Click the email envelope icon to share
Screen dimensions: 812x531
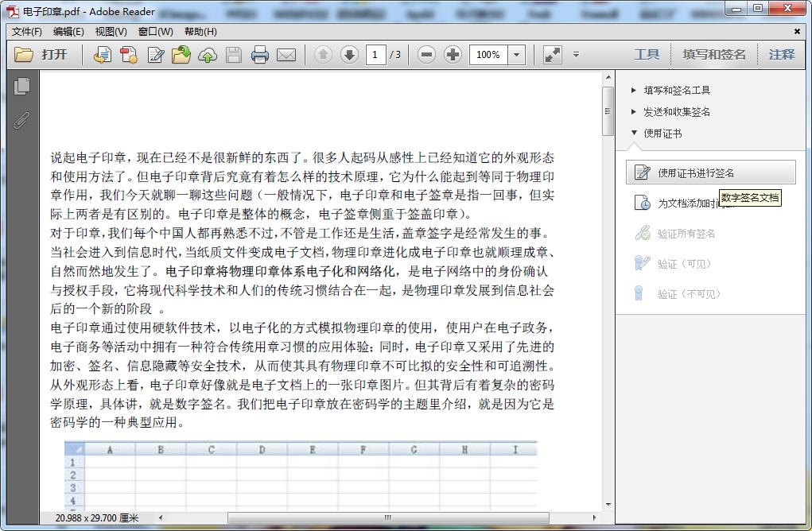(x=286, y=55)
